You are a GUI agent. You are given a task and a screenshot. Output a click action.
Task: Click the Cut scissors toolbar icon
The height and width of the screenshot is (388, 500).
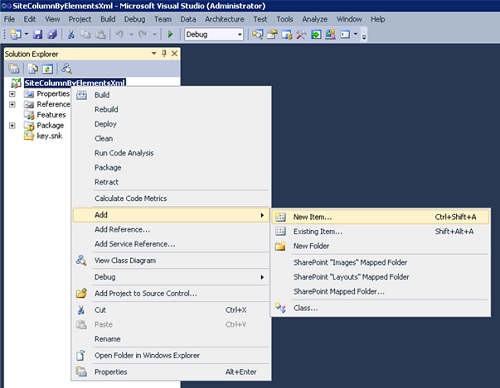pyautogui.click(x=71, y=34)
